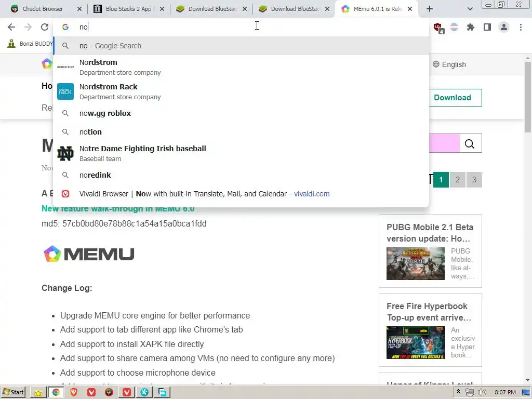Open the English language selector

click(x=449, y=64)
